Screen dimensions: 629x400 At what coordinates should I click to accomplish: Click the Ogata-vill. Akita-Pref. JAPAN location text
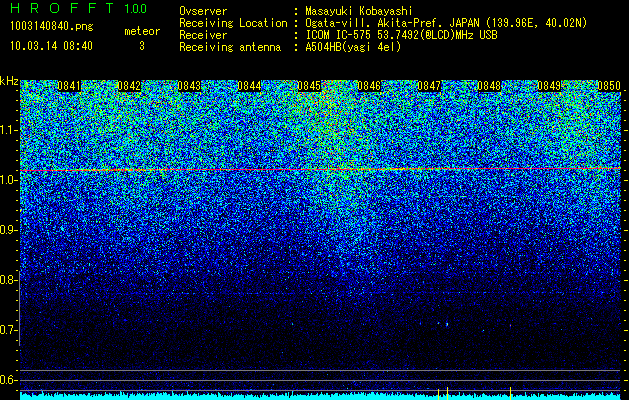point(446,23)
